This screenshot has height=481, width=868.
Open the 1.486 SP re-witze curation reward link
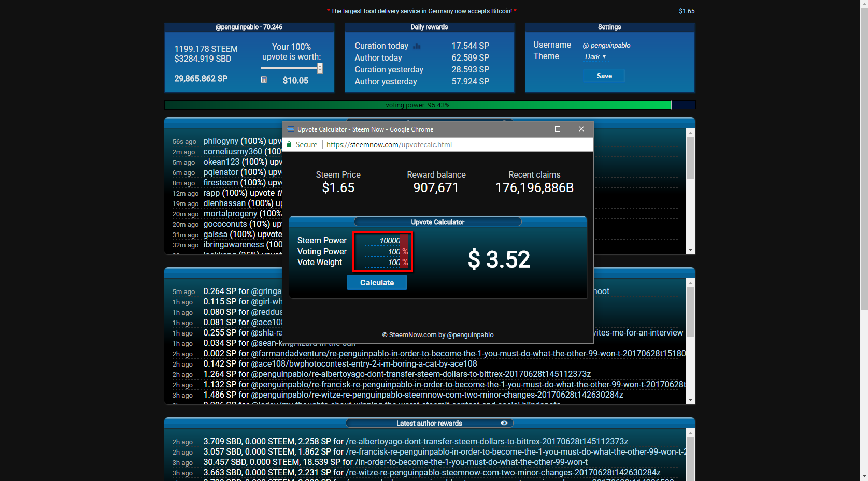[437, 395]
